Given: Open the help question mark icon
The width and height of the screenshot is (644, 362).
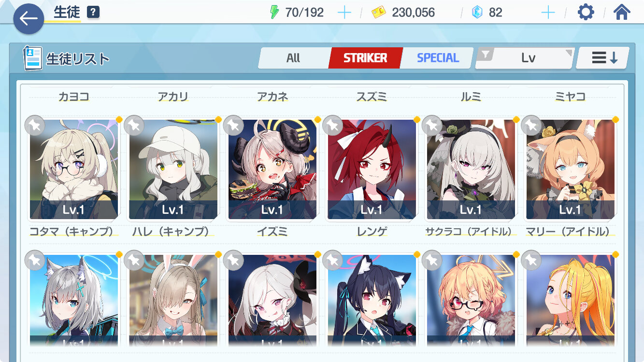Looking at the screenshot, I should coord(93,12).
